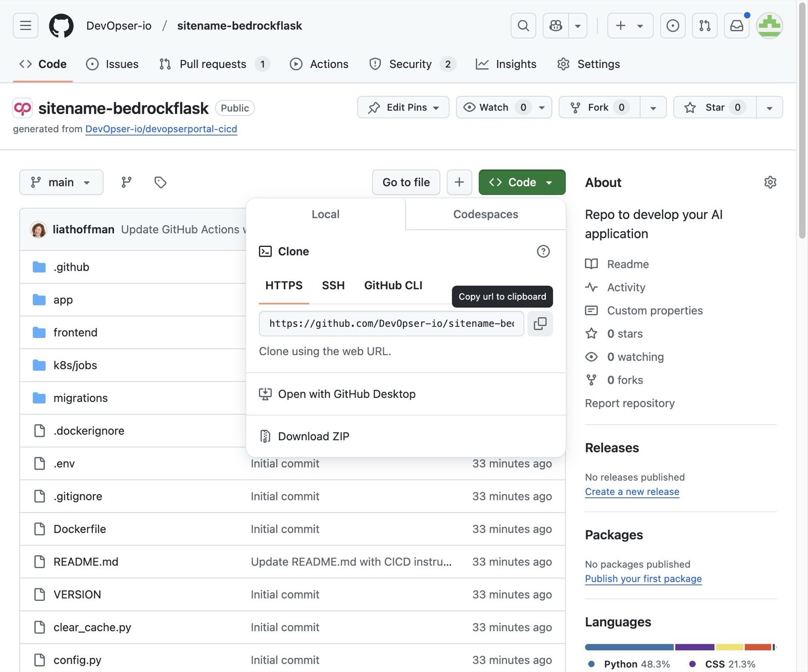
Task: Open the Security tab
Action: (412, 64)
